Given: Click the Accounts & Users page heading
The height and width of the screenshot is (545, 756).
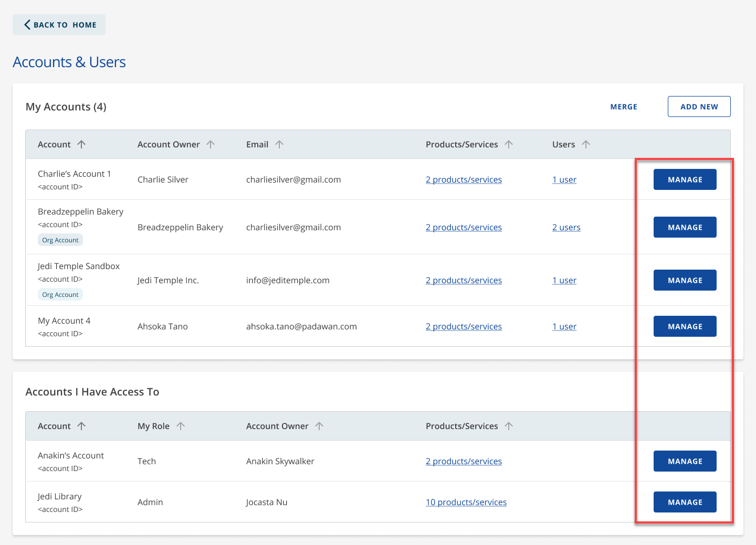Looking at the screenshot, I should point(69,62).
